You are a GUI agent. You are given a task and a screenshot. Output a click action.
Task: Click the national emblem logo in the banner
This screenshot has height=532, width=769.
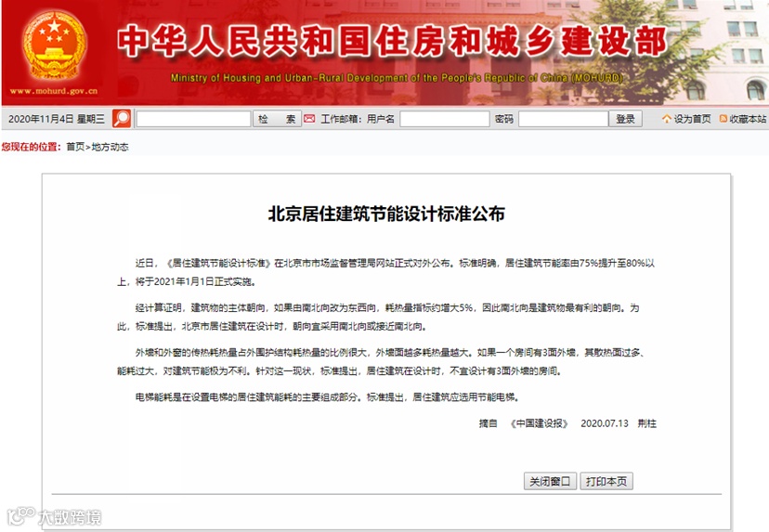pyautogui.click(x=54, y=46)
